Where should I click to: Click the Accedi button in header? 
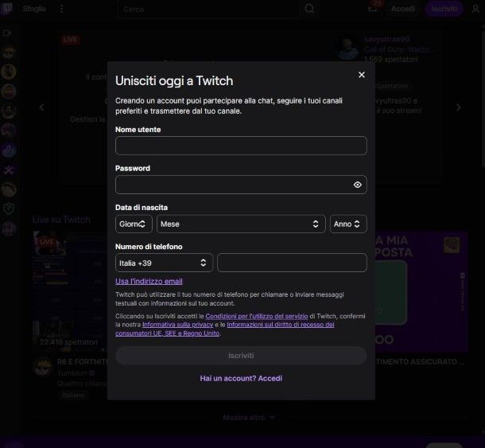403,9
